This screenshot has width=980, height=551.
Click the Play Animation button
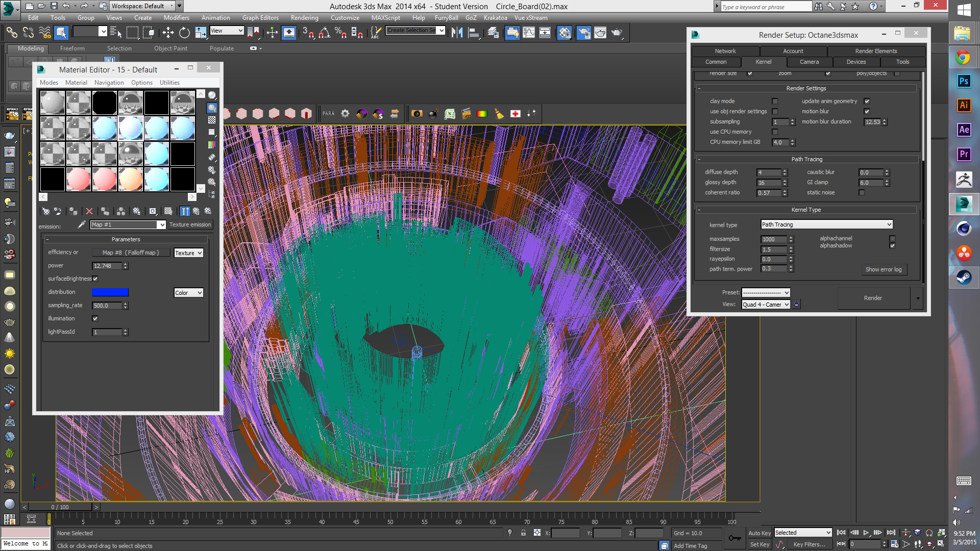[x=866, y=533]
